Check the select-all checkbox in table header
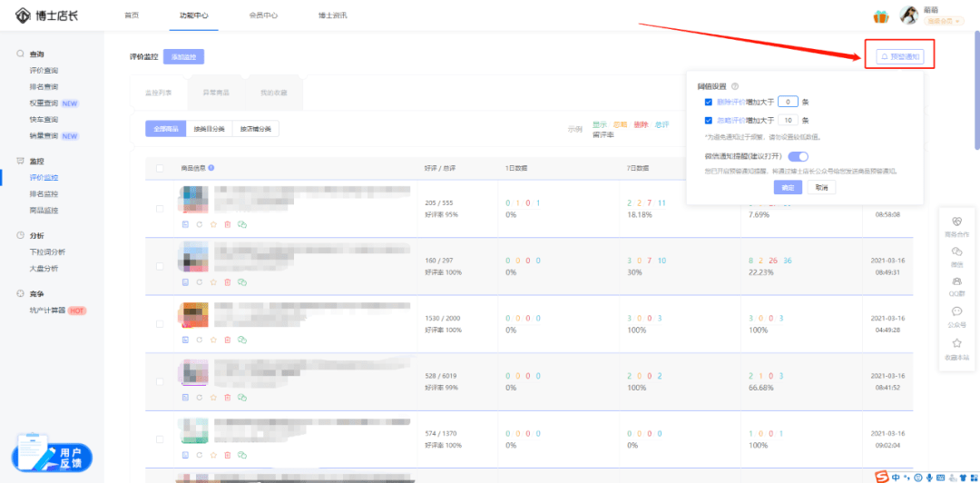The image size is (980, 483). point(161,168)
